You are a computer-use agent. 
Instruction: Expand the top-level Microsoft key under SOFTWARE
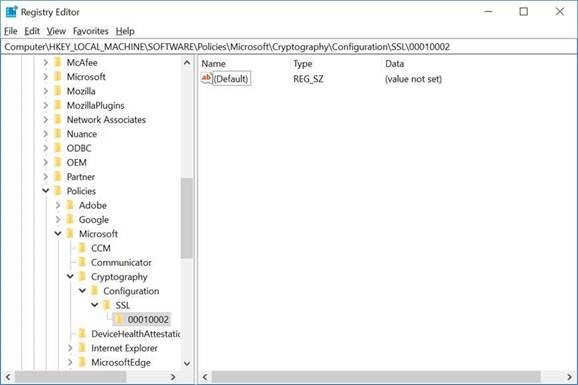pyautogui.click(x=45, y=77)
